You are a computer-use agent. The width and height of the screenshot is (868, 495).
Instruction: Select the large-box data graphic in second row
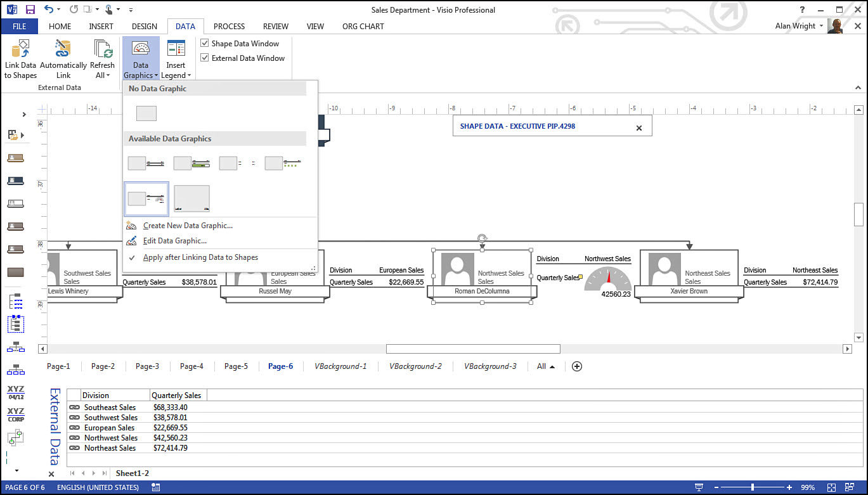point(192,199)
